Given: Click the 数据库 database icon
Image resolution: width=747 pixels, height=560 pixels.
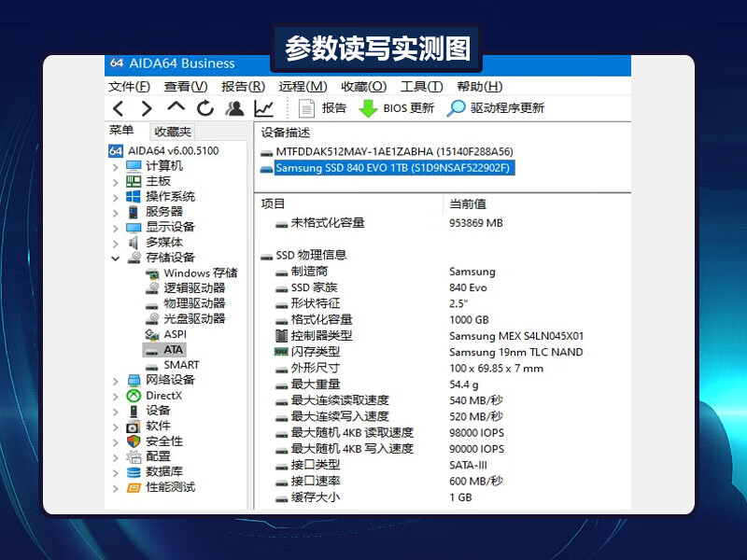Looking at the screenshot, I should point(134,472).
